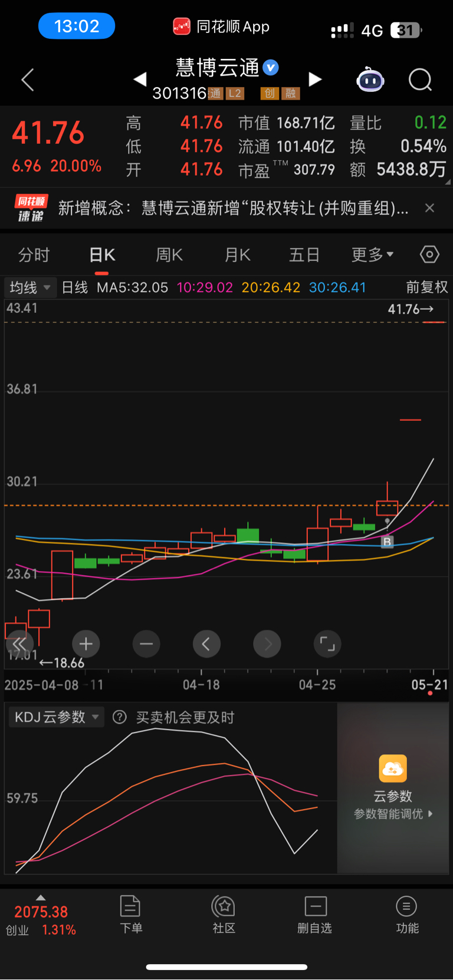Tap the MA20 value 20:26.42
453x980 pixels.
click(x=271, y=288)
